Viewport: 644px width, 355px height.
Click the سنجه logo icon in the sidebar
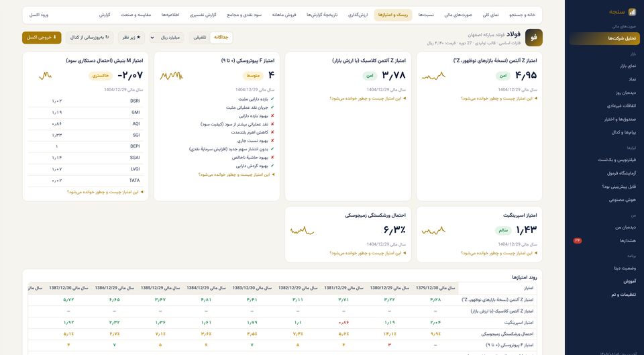[632, 12]
